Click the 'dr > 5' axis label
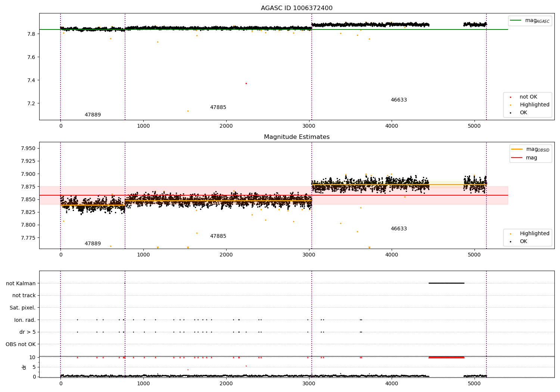 28,332
